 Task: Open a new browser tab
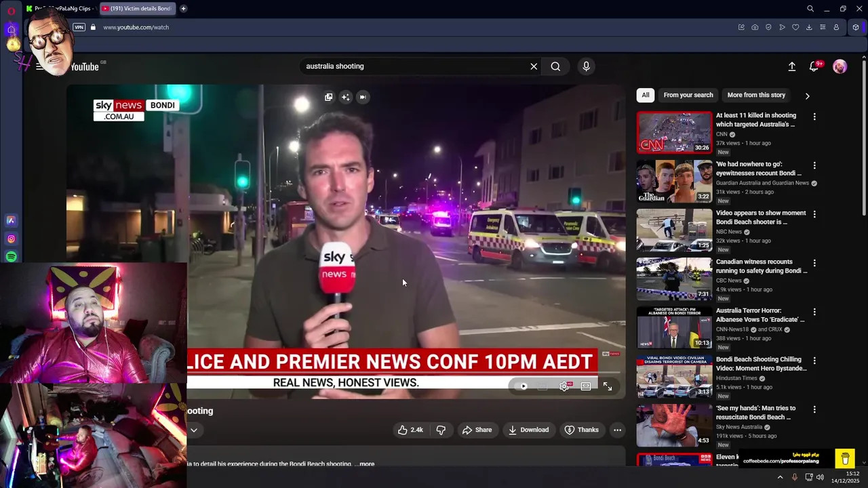pos(183,9)
